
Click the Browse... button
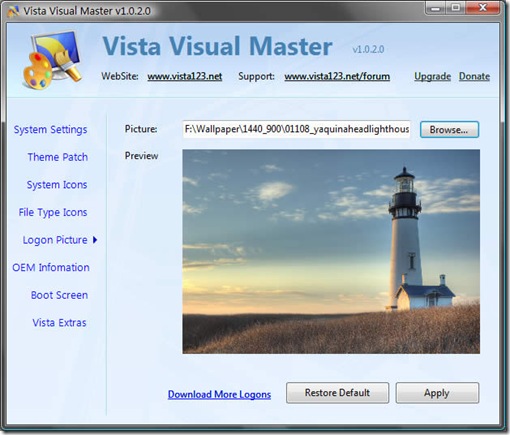(449, 130)
